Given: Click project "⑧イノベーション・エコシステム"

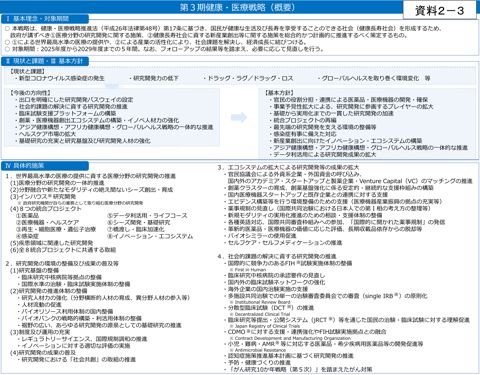Looking at the screenshot, I should pyautogui.click(x=150, y=236).
